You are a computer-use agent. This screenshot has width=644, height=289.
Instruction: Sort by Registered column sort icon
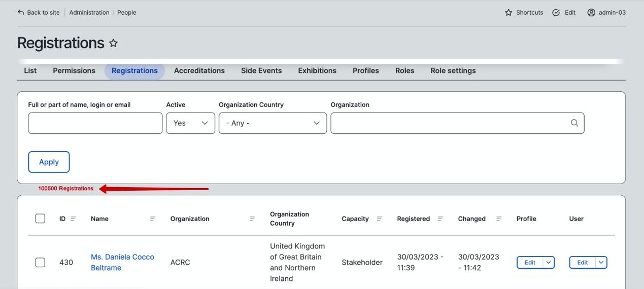(x=440, y=219)
